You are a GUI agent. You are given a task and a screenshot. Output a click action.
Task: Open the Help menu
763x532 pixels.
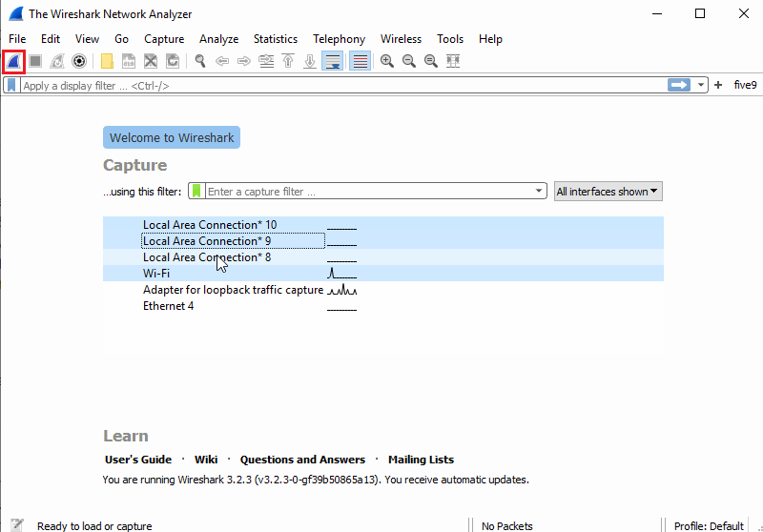click(490, 39)
